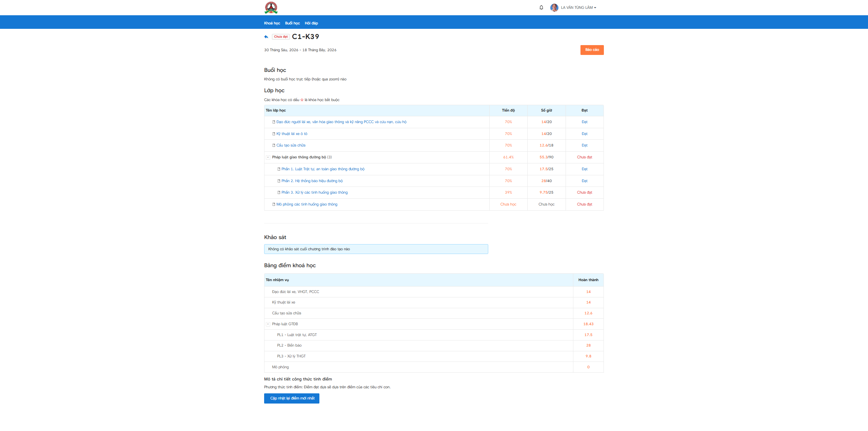
Task: Open the Khoá học menu
Action: 272,23
